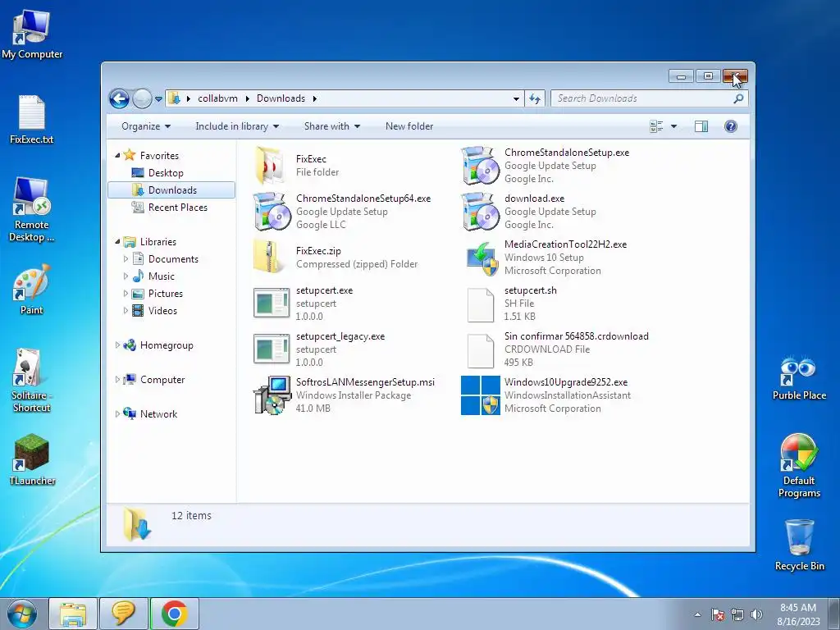Click the taskbar clock showing 8:45 AM
840x630 pixels.
(x=798, y=614)
